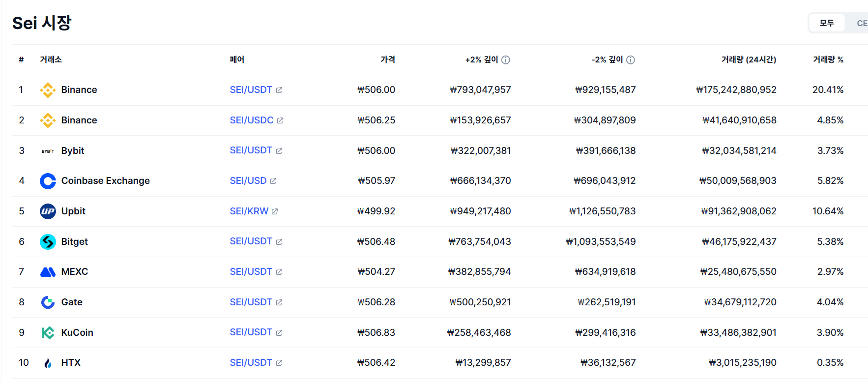The width and height of the screenshot is (868, 382).
Task: Click the Bybit logo icon
Action: 48,151
